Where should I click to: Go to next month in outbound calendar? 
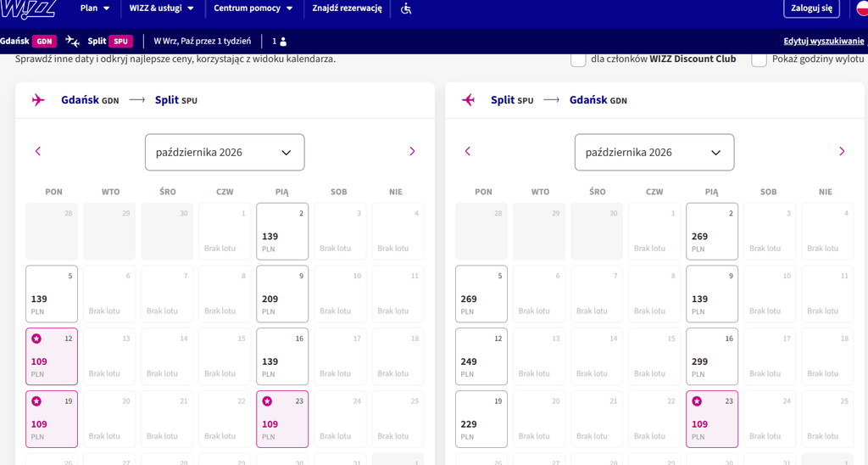click(x=412, y=151)
